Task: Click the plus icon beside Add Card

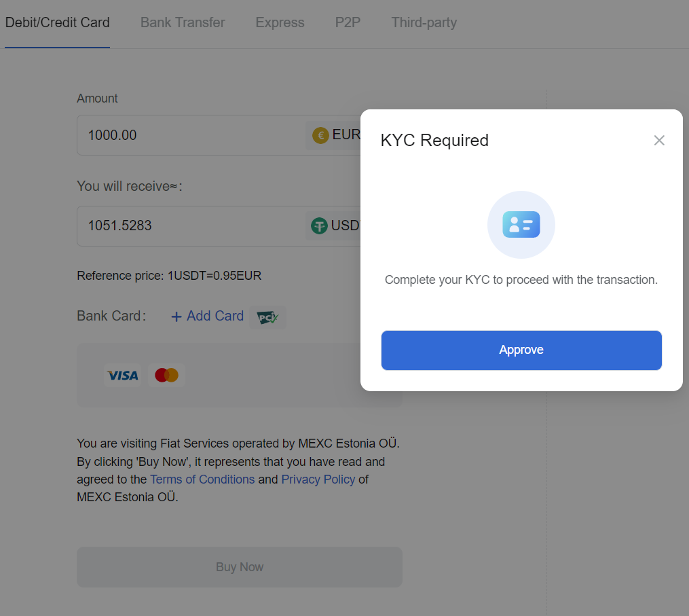Action: (176, 316)
